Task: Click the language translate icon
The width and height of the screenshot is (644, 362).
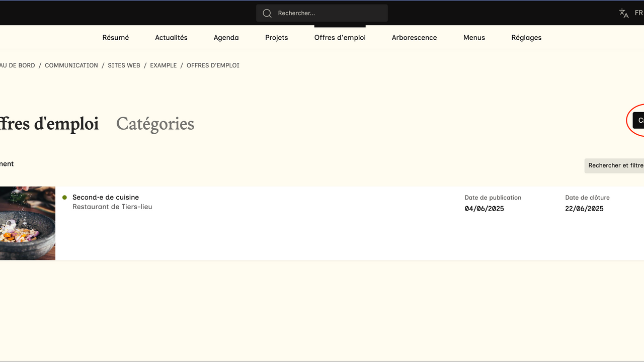Action: point(624,13)
